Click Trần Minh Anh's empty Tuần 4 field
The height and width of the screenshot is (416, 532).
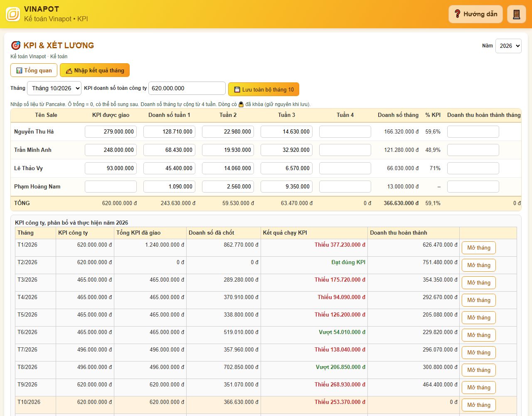(x=345, y=150)
